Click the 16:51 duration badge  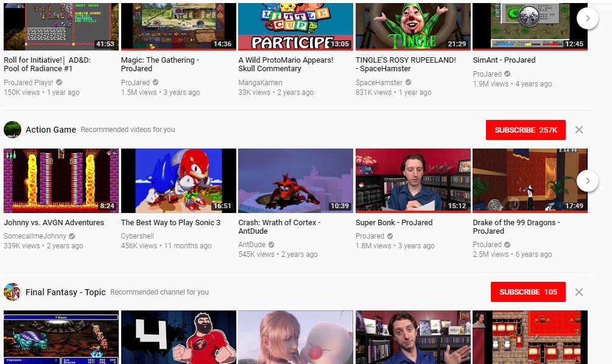(222, 206)
